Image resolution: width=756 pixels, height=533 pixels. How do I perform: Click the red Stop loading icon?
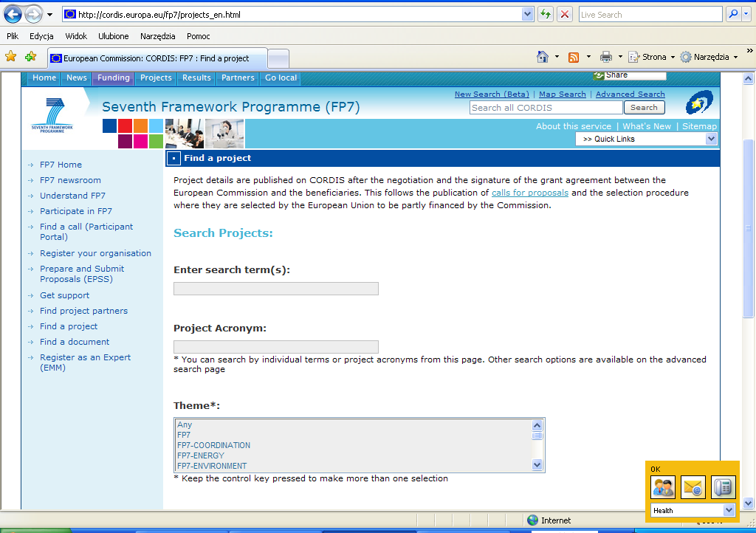coord(565,15)
